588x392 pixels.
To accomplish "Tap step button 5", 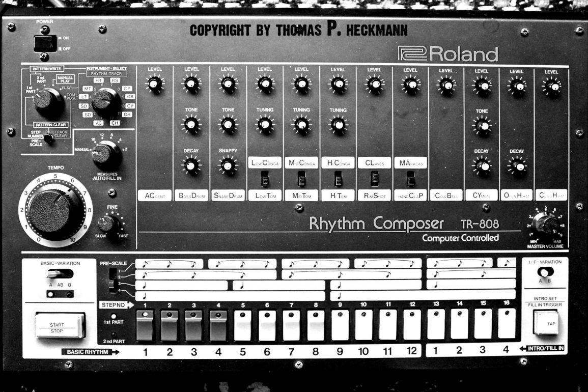I will (x=243, y=325).
